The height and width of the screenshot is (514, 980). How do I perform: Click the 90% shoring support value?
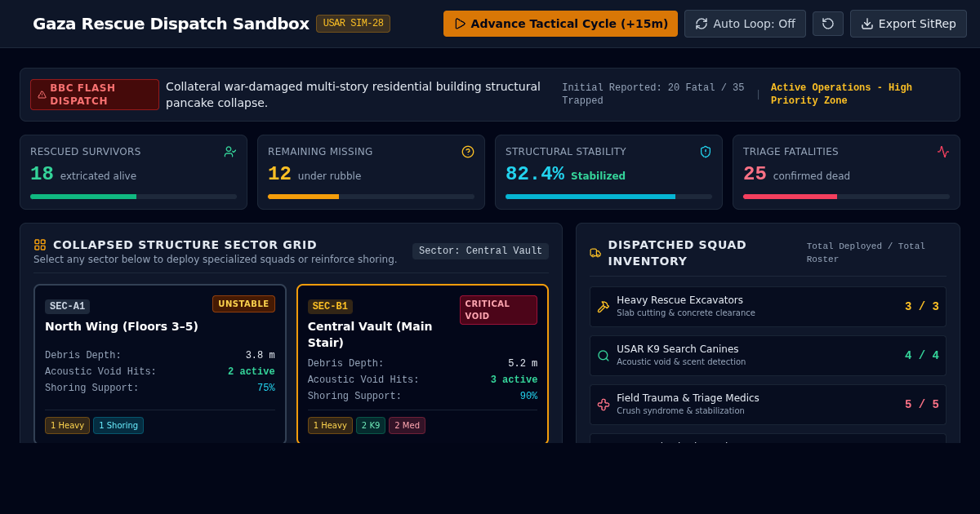pos(528,397)
